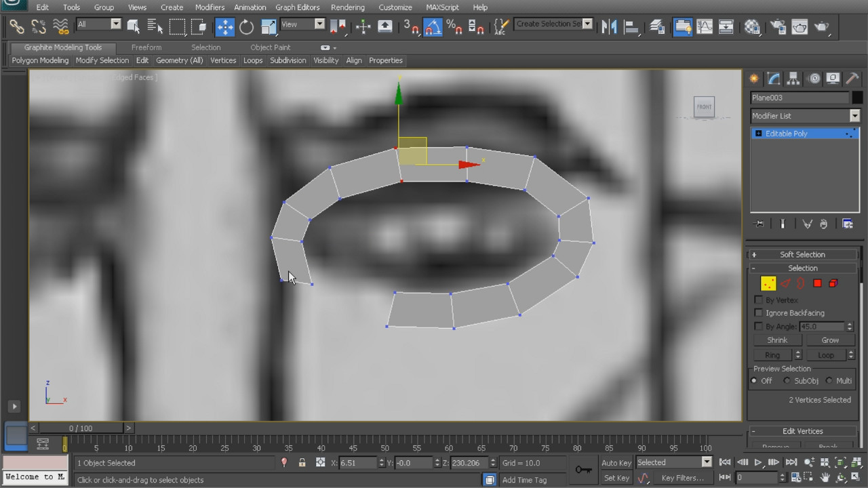Open key mode Selected dropdown

(x=673, y=462)
